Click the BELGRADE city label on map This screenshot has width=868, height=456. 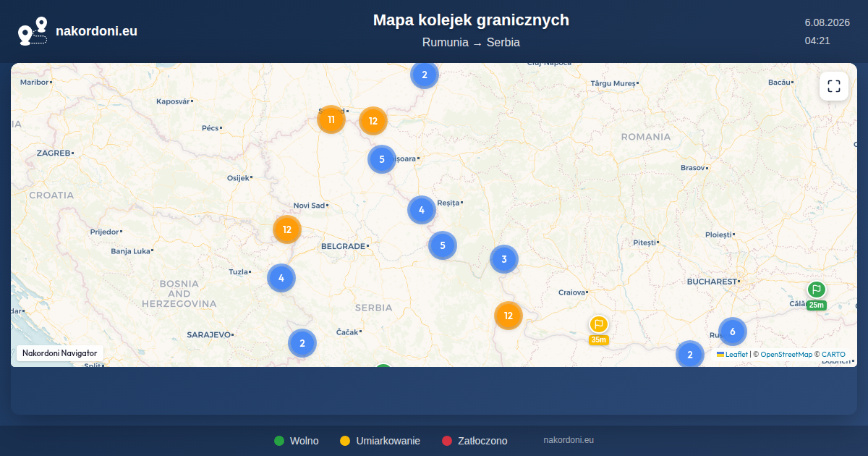343,246
